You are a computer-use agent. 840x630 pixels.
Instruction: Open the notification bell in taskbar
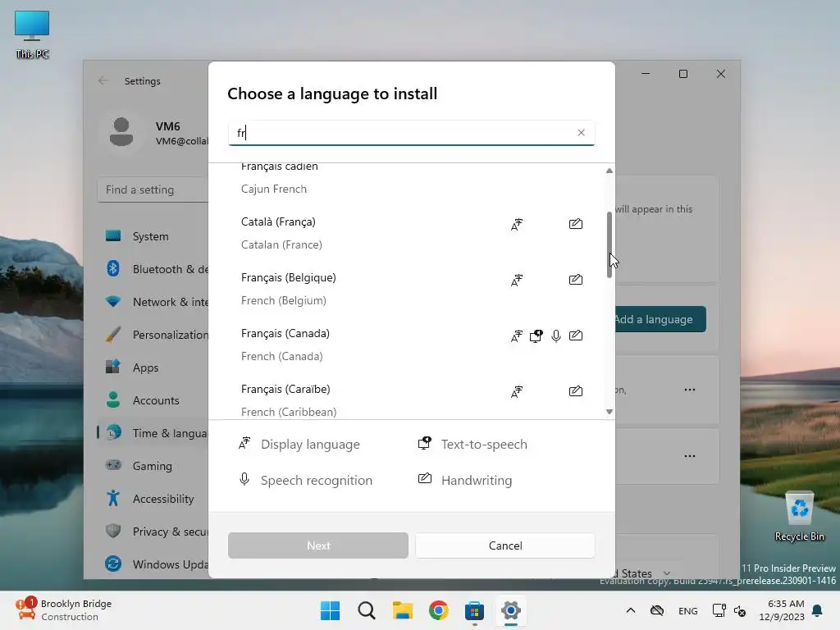click(x=817, y=610)
